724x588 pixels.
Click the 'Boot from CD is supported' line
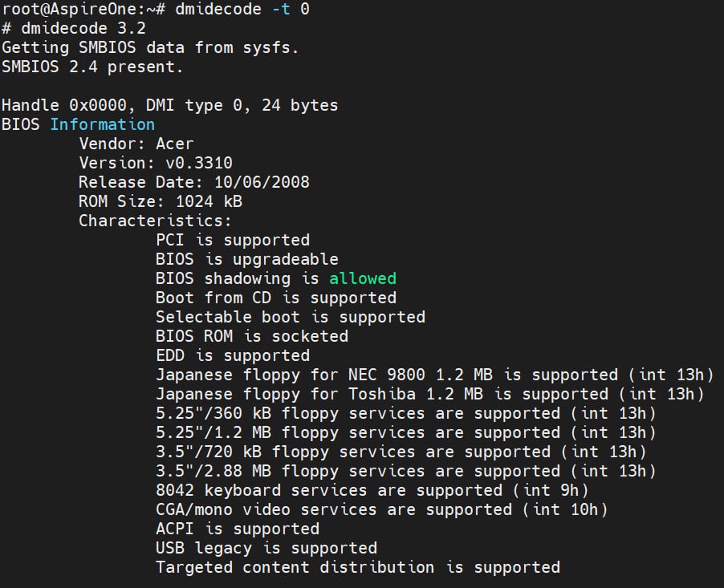[275, 298]
